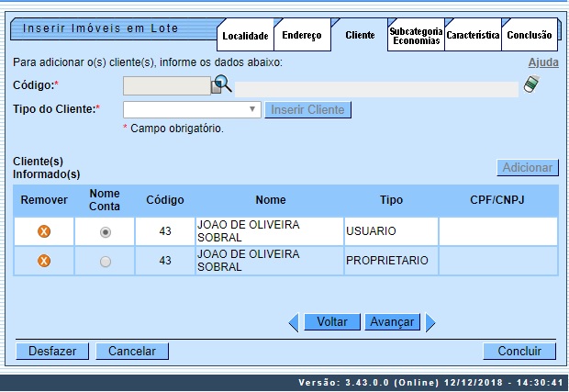Select Nome Conta radio for USUARIO row

coord(106,232)
